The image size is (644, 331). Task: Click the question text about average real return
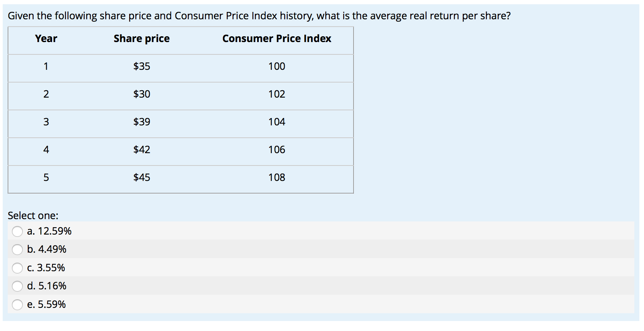259,16
